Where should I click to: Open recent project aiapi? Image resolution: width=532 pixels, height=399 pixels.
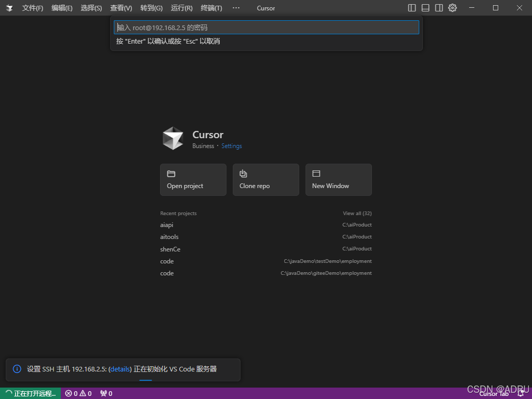[266, 225]
